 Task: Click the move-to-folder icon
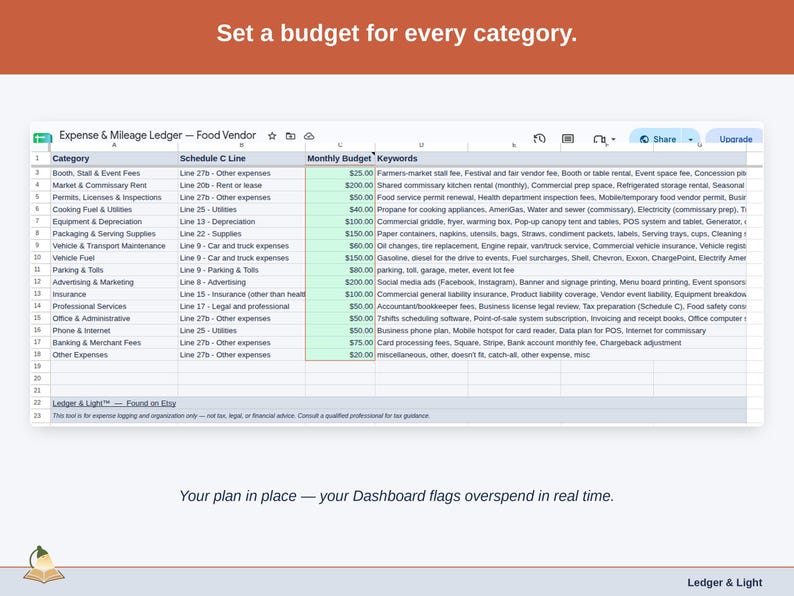point(290,136)
